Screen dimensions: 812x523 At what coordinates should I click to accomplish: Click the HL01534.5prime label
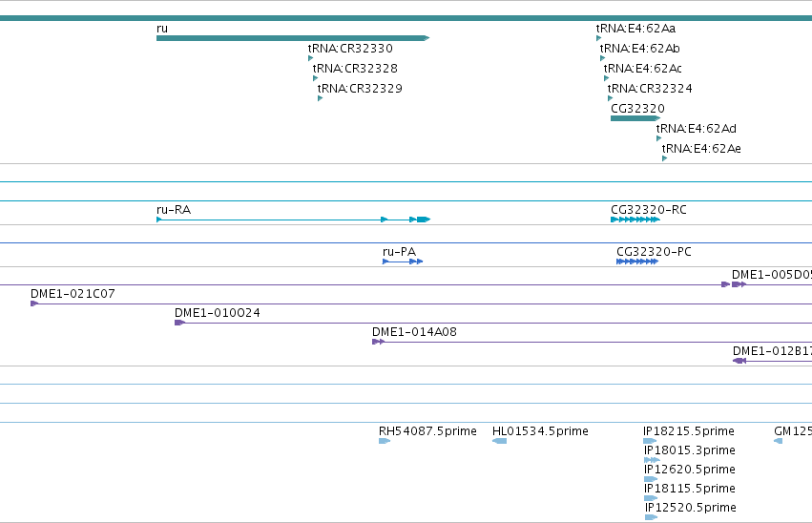pos(540,431)
